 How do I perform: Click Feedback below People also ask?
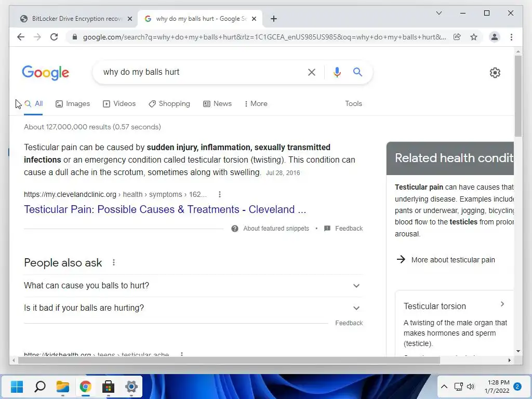349,323
